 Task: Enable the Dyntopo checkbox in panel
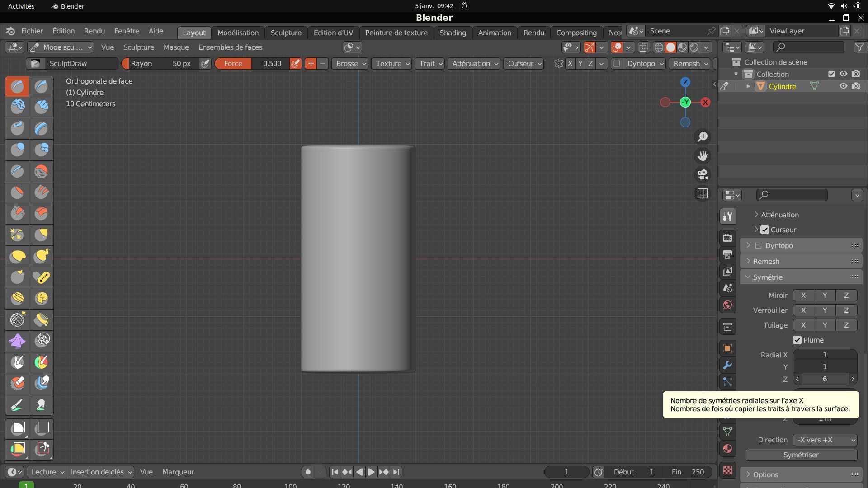point(759,245)
